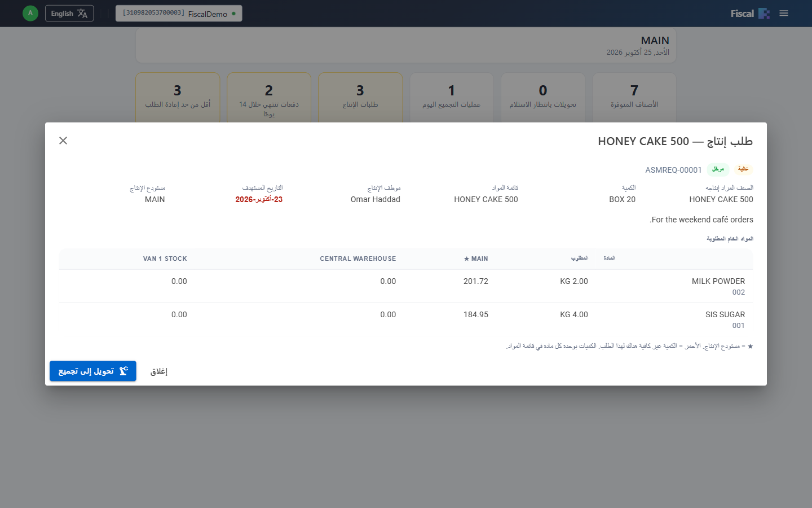The image size is (812, 508).
Task: Open today's assembly operations card showing 1
Action: click(x=452, y=97)
